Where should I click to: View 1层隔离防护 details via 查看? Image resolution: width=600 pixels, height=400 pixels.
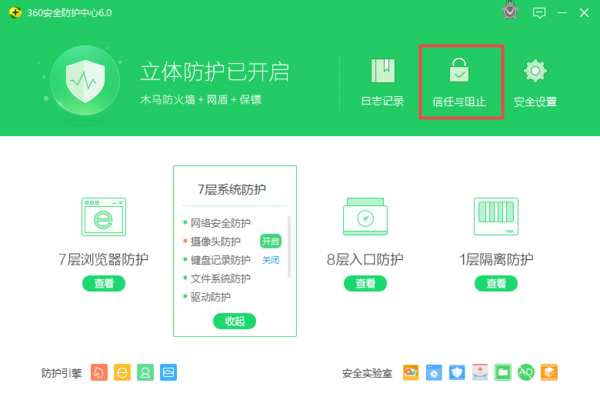[x=496, y=283]
